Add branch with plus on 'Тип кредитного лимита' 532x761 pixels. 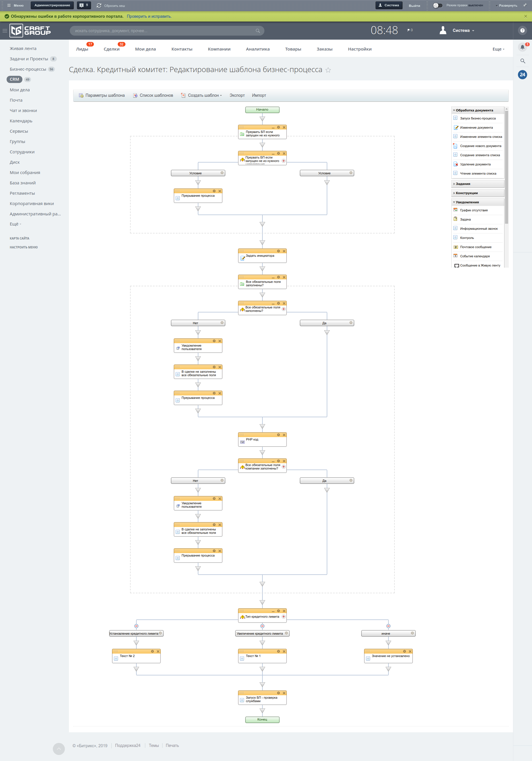point(283,617)
